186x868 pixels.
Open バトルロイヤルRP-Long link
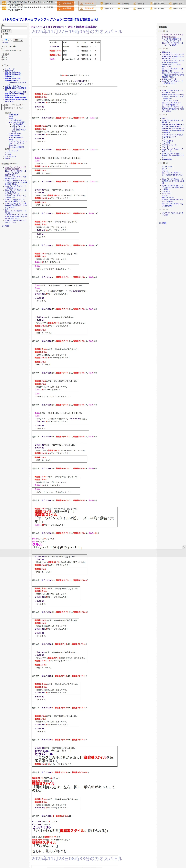tap(19, 131)
